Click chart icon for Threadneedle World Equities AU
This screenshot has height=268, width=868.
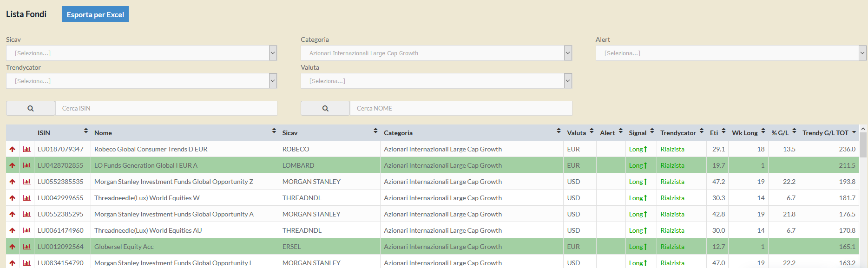click(x=27, y=230)
